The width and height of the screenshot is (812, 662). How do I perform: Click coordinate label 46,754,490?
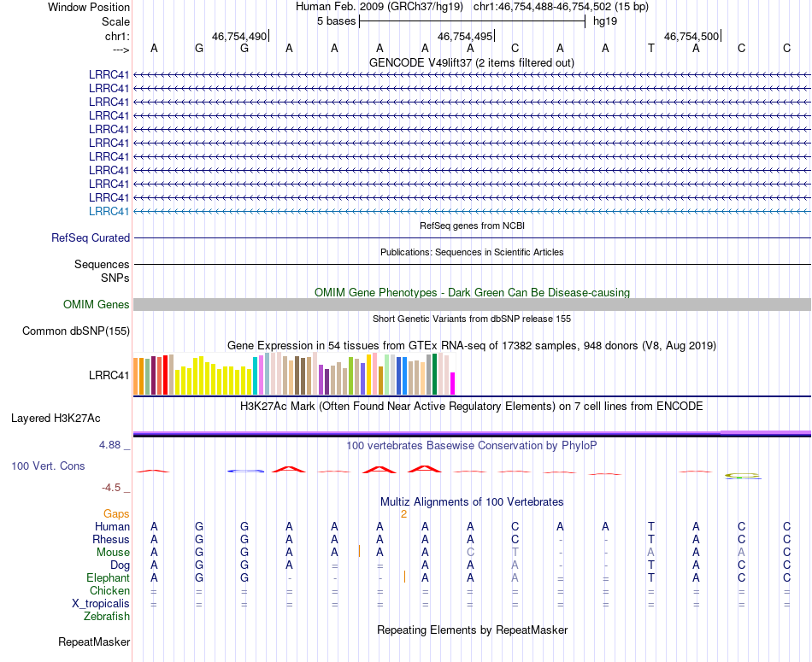point(239,36)
